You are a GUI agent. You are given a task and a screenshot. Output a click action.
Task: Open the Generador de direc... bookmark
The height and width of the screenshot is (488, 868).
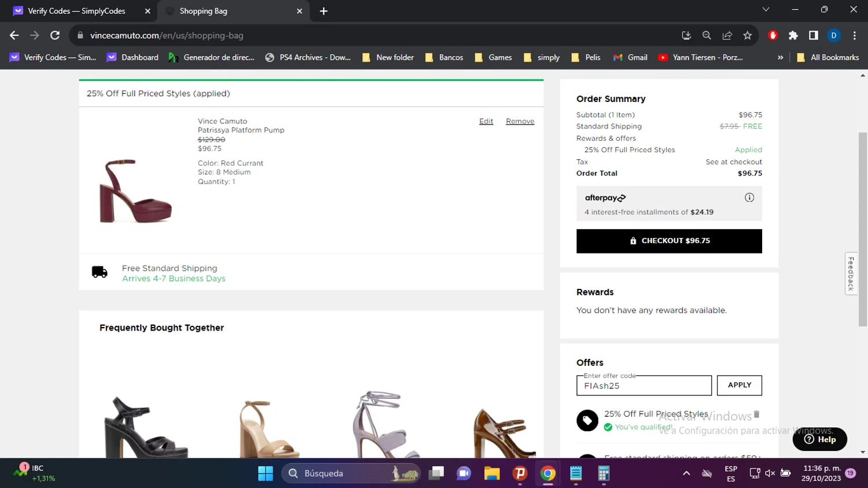click(x=211, y=57)
